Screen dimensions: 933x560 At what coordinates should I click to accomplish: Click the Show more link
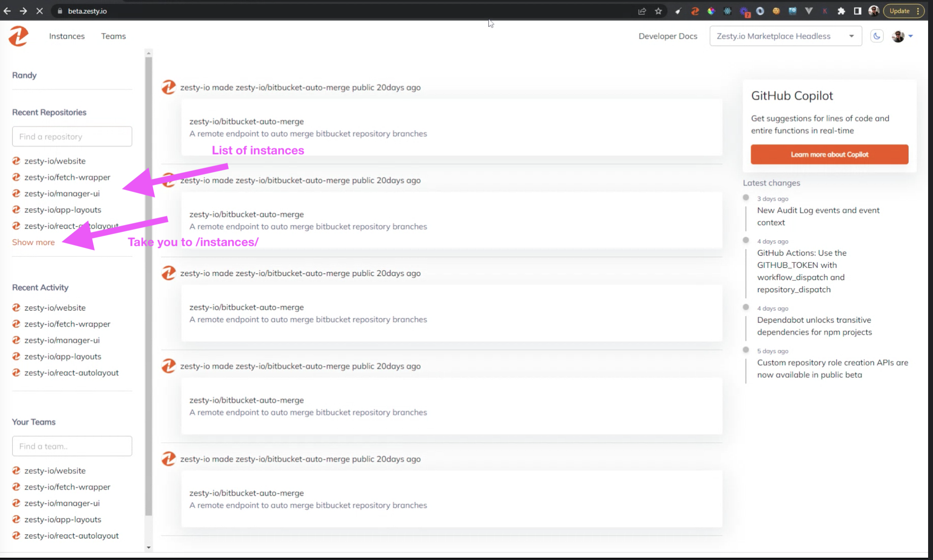click(33, 242)
